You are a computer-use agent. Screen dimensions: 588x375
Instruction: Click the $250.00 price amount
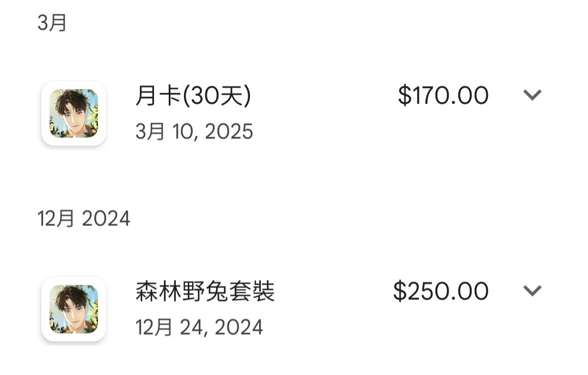pyautogui.click(x=440, y=291)
